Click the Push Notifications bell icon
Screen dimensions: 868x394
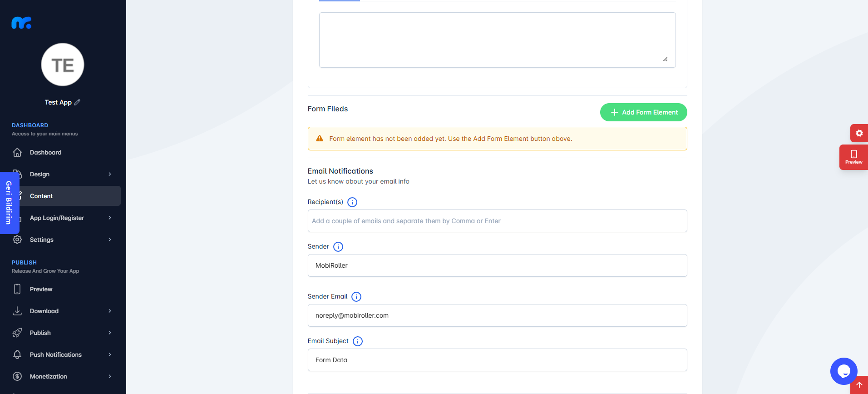coord(17,354)
